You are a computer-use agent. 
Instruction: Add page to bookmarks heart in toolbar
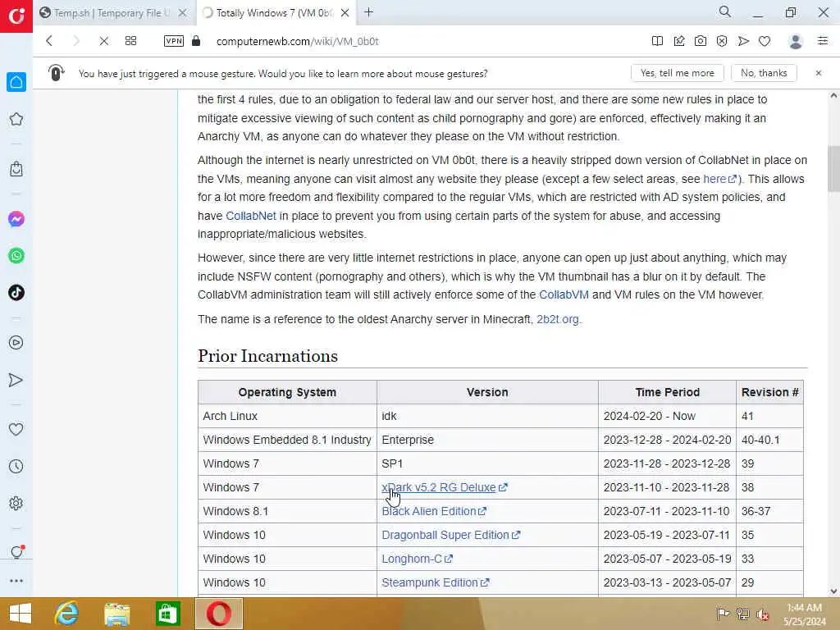click(765, 41)
